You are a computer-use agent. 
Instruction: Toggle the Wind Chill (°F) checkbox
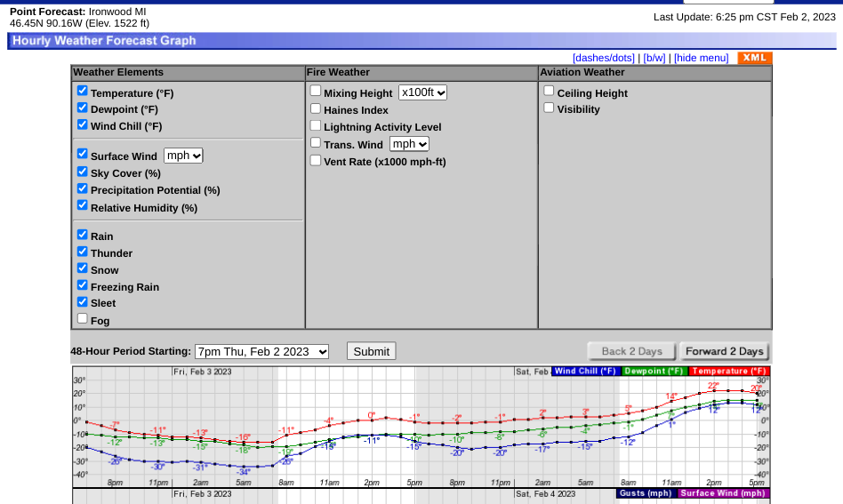click(83, 124)
